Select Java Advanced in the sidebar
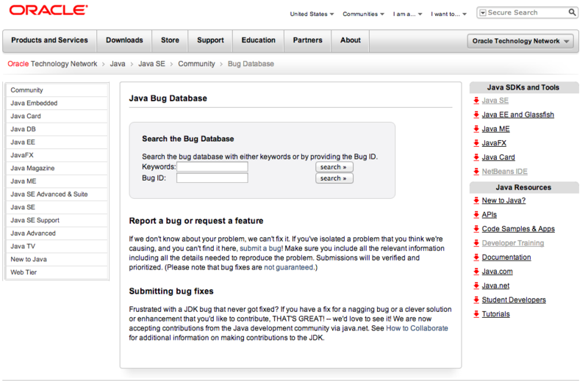The image size is (588, 381). point(57,233)
